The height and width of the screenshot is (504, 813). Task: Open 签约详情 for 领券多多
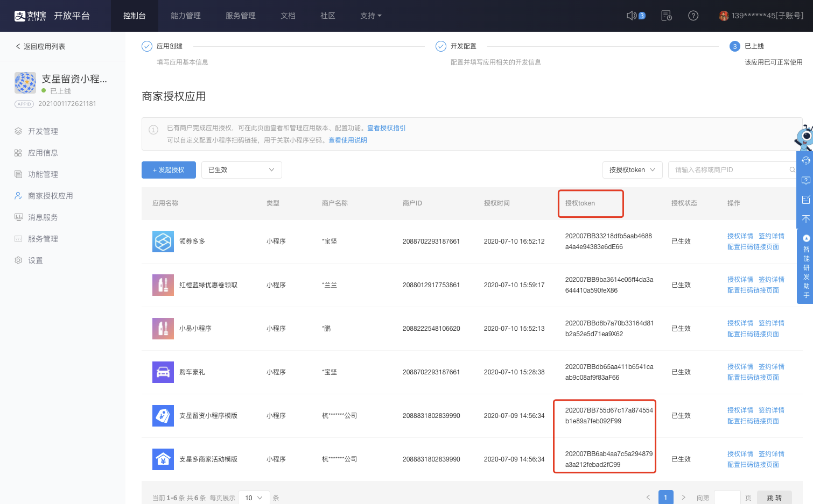[772, 236]
